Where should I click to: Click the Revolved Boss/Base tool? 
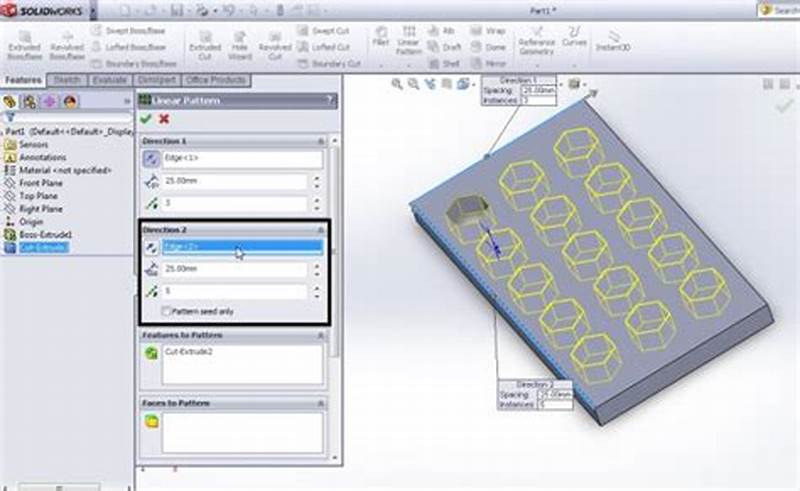[x=67, y=45]
